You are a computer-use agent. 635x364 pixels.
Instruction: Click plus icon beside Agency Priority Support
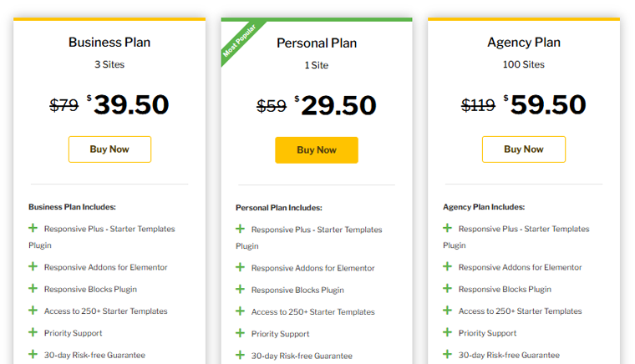tap(447, 332)
